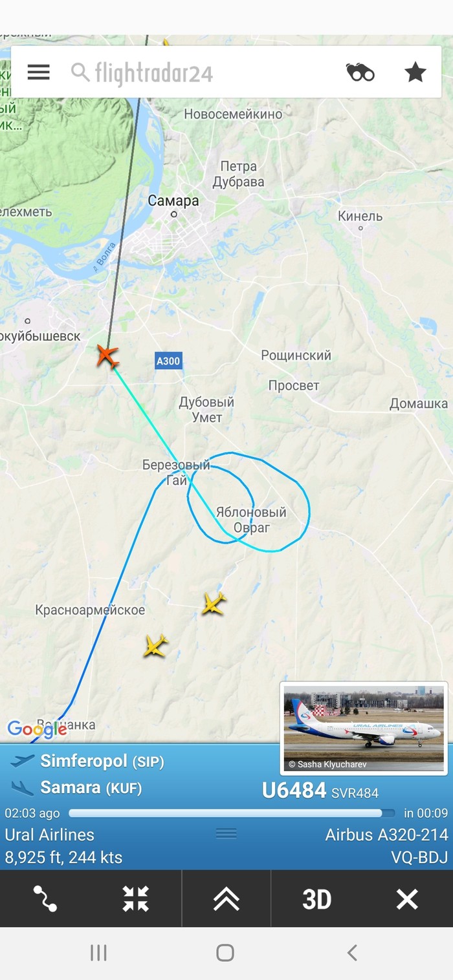
Task: Tap the binoculars AR view icon
Action: [x=360, y=72]
